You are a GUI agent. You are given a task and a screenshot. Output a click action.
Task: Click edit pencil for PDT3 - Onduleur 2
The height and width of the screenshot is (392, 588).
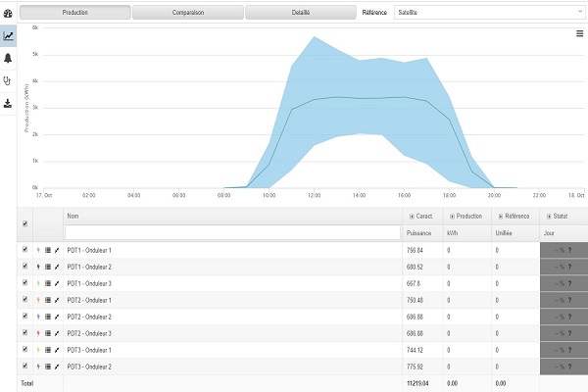[57, 367]
